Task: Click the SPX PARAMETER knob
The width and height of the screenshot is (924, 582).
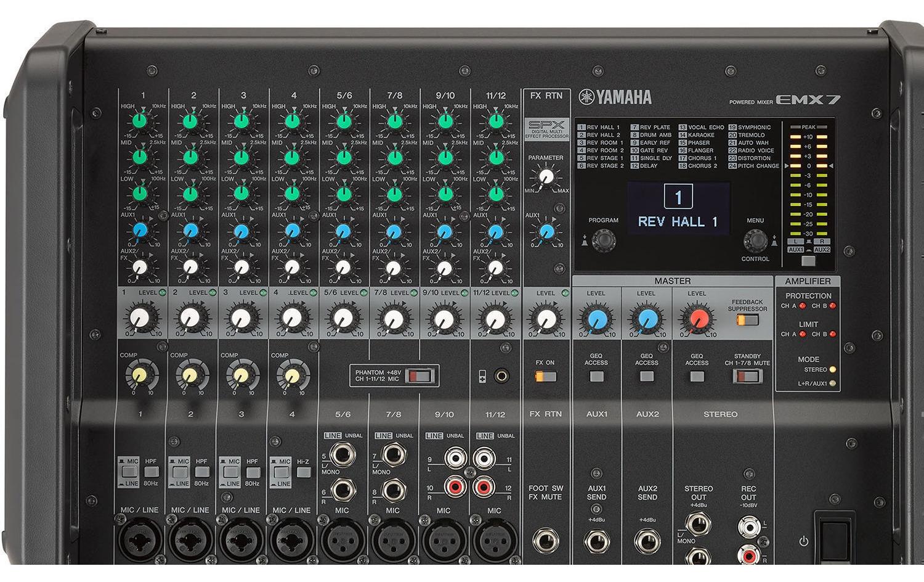Action: pyautogui.click(x=546, y=178)
